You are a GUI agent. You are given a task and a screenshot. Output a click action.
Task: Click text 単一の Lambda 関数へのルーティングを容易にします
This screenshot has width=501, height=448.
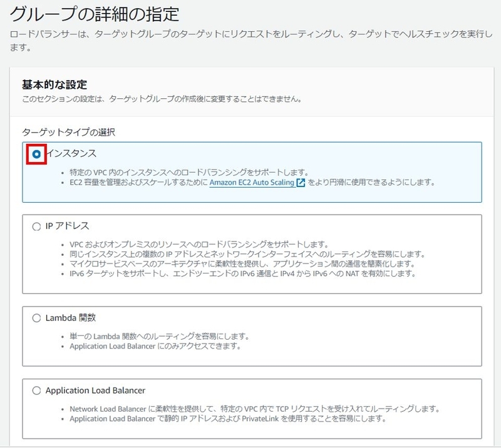tap(159, 337)
